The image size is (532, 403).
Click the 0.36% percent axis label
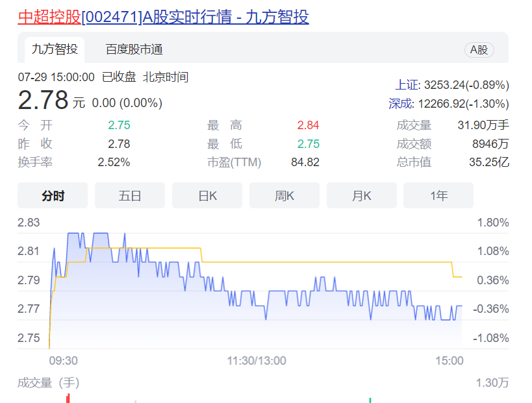tap(493, 280)
